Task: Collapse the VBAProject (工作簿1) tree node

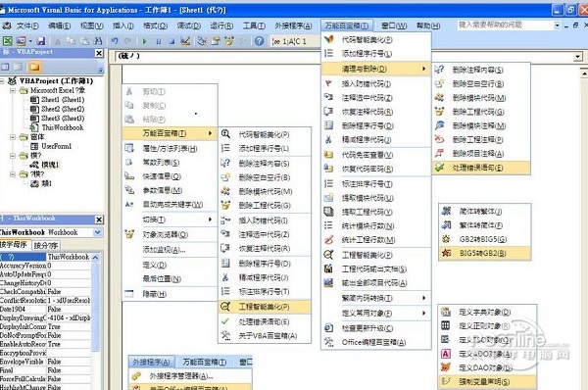Action: click(2, 80)
